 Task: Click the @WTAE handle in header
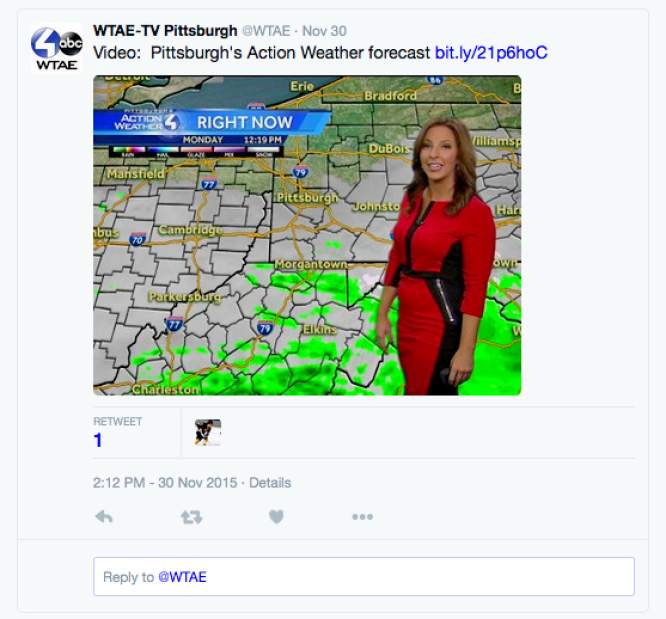point(266,31)
